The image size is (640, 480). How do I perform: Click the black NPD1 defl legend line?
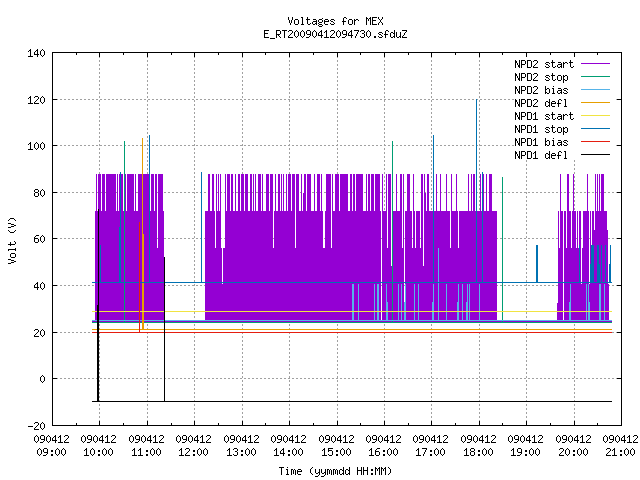click(595, 155)
